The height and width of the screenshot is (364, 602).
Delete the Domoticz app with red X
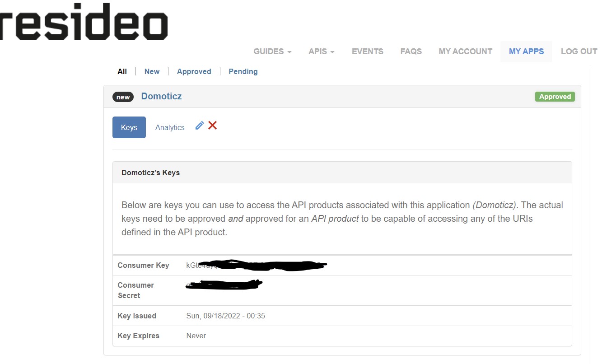tap(212, 126)
